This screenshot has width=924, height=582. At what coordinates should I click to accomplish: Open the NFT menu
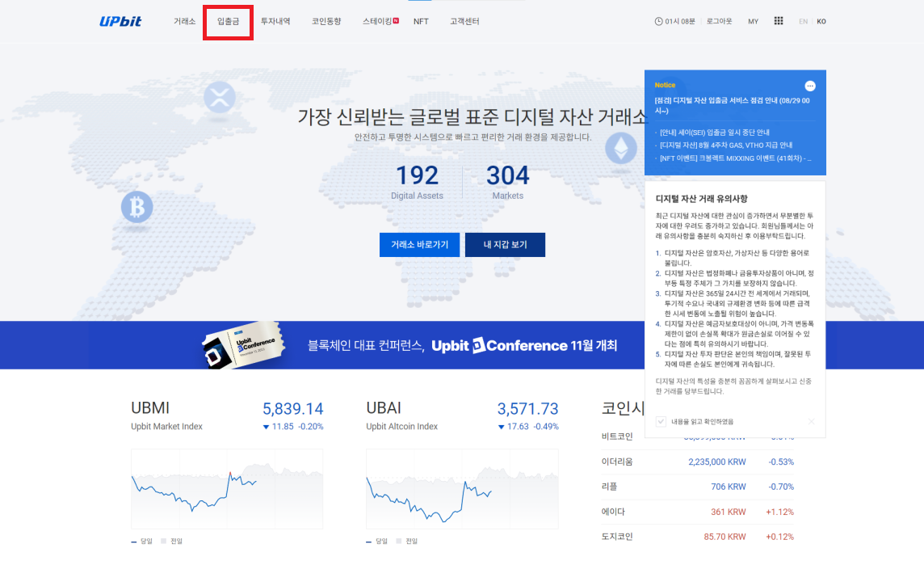point(421,21)
